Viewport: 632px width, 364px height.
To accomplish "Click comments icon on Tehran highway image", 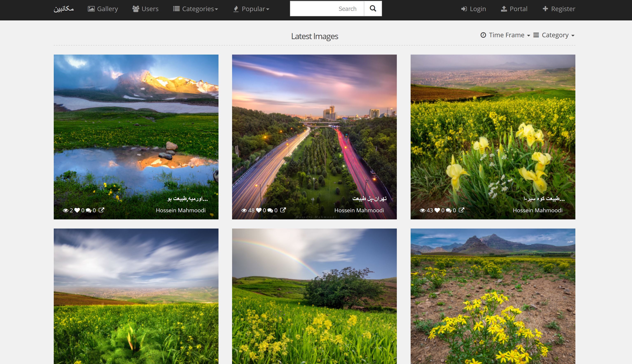I will (270, 210).
